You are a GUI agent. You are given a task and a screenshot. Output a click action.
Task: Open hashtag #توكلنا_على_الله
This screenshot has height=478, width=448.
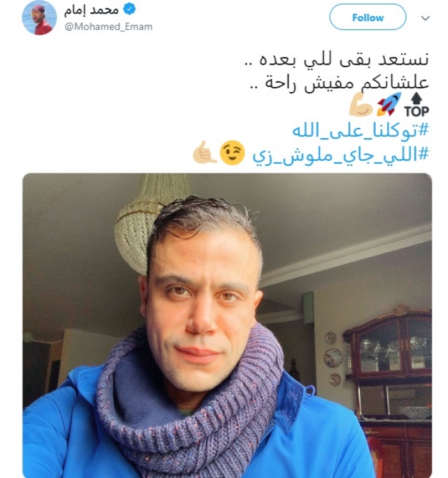click(x=361, y=131)
